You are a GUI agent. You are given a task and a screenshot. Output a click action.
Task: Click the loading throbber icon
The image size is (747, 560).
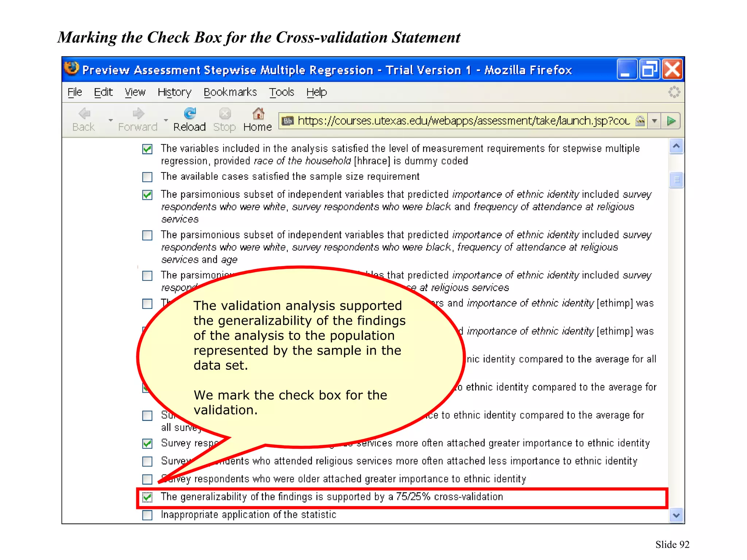(x=674, y=92)
